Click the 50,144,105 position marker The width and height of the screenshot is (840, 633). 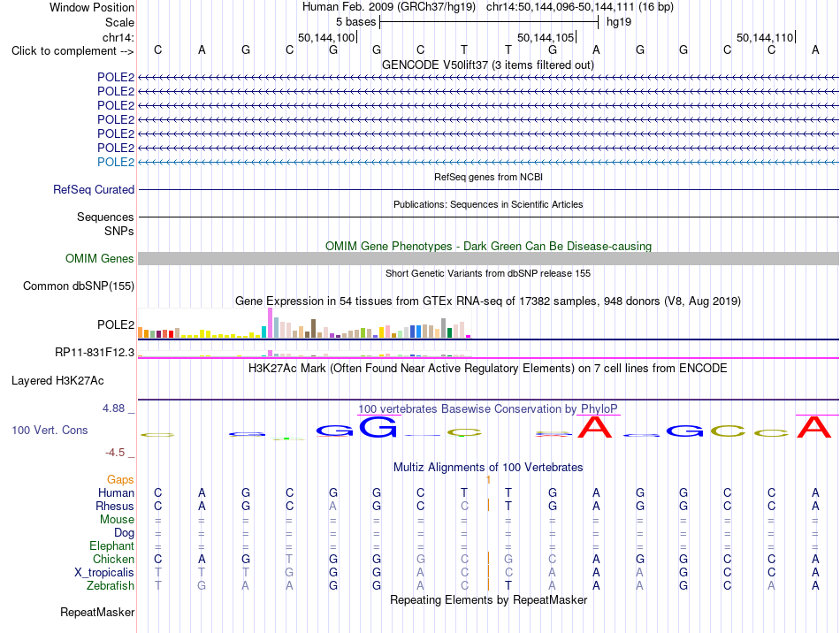click(x=546, y=37)
